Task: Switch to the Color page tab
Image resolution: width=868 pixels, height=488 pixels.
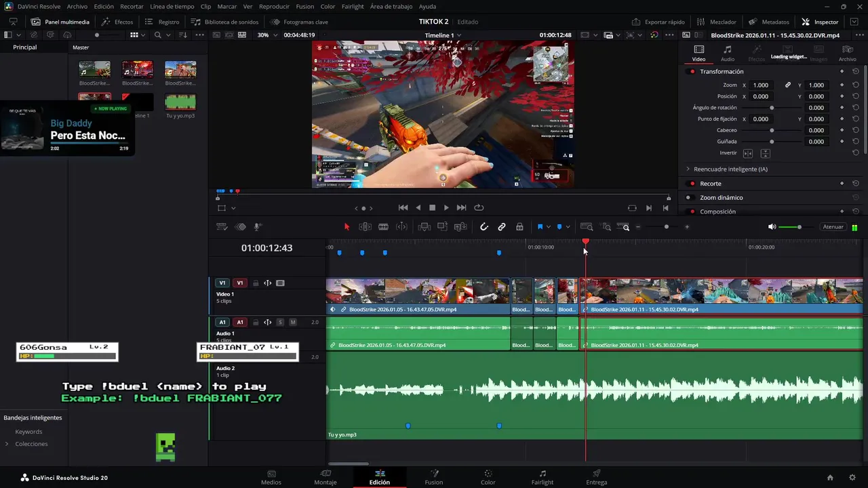Action: (x=488, y=477)
